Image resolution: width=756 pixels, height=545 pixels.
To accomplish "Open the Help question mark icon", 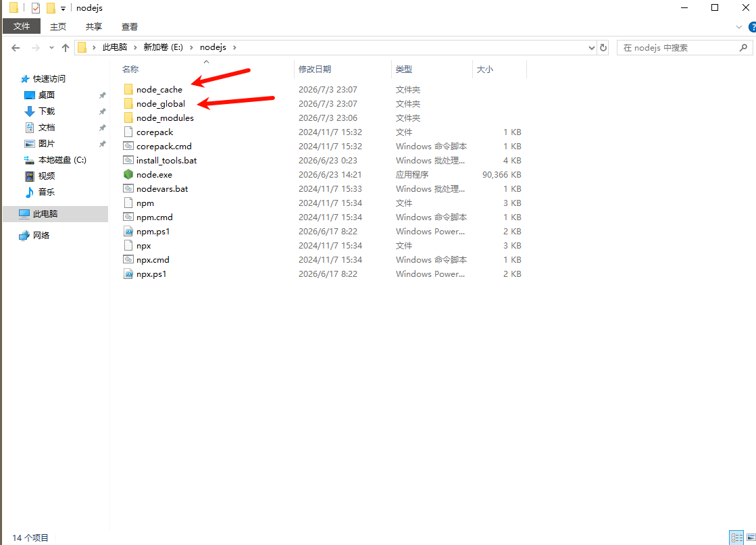I will coord(752,27).
